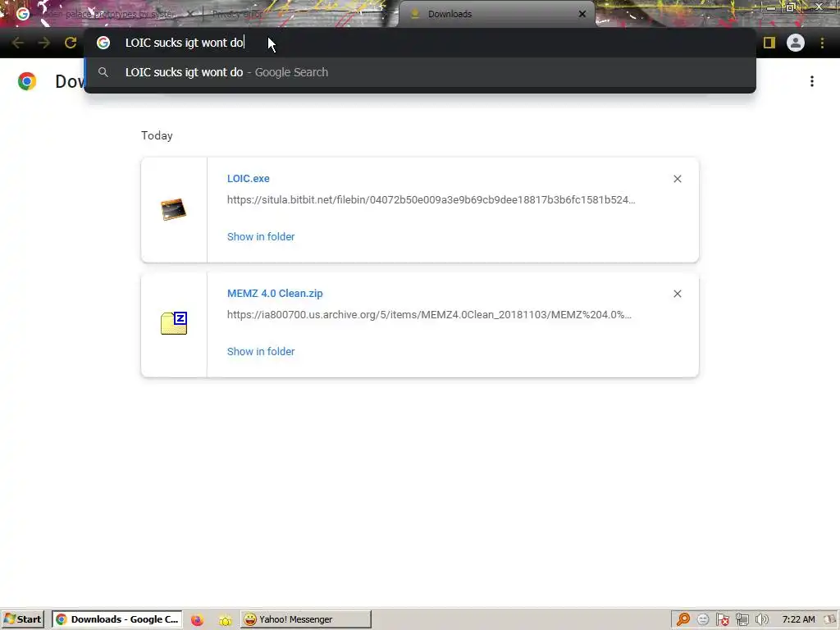Open the Chrome side panel icon

(x=769, y=43)
